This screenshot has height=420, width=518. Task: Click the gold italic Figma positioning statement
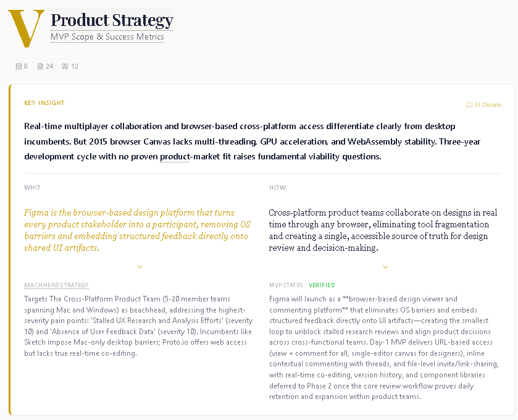pyautogui.click(x=138, y=230)
